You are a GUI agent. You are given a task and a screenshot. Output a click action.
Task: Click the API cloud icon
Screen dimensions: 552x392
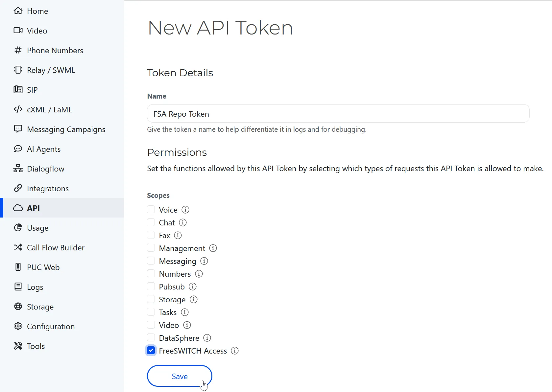click(x=18, y=208)
